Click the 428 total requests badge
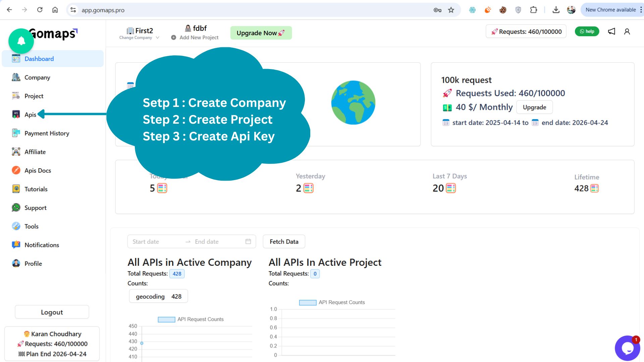The width and height of the screenshot is (644, 362). click(177, 274)
